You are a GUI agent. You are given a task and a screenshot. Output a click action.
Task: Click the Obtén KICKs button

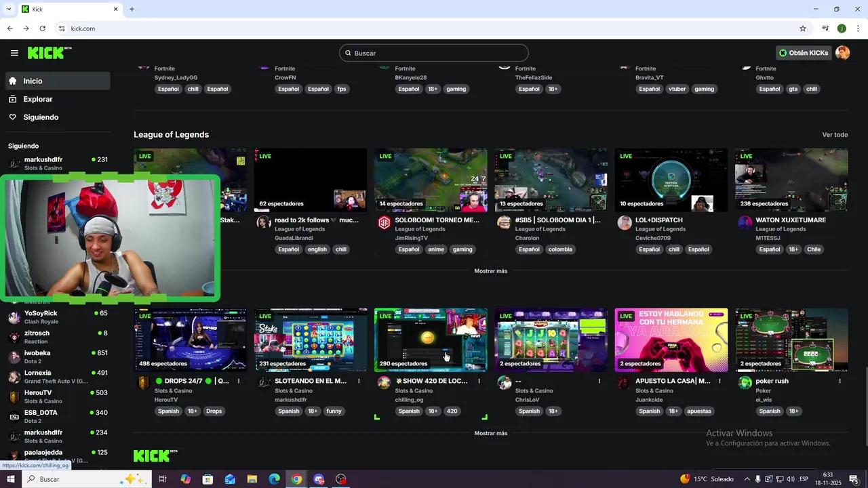pyautogui.click(x=804, y=53)
